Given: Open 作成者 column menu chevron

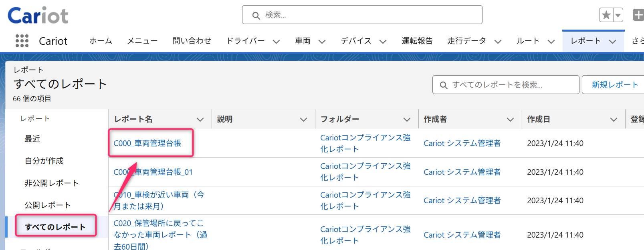Looking at the screenshot, I should (x=510, y=119).
